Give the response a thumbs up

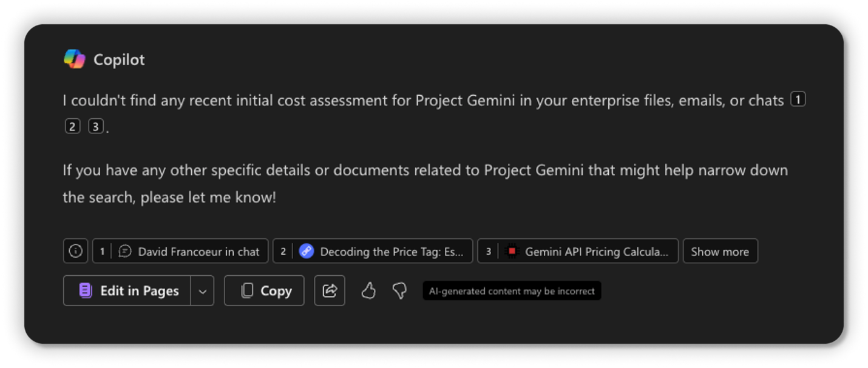pyautogui.click(x=368, y=290)
